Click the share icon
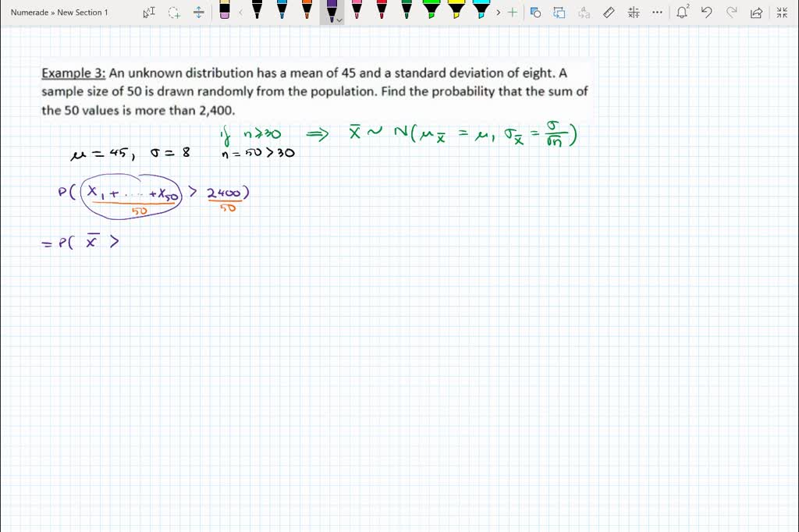The height and width of the screenshot is (532, 799). [755, 12]
